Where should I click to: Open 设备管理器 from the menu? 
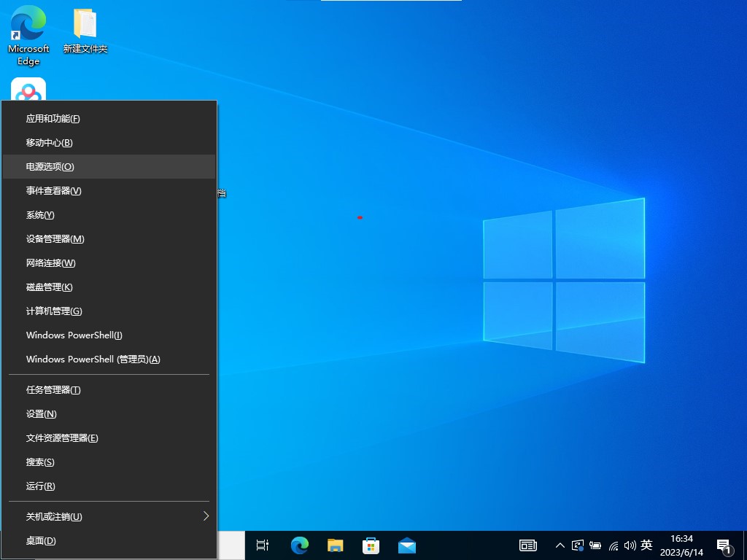pyautogui.click(x=109, y=238)
